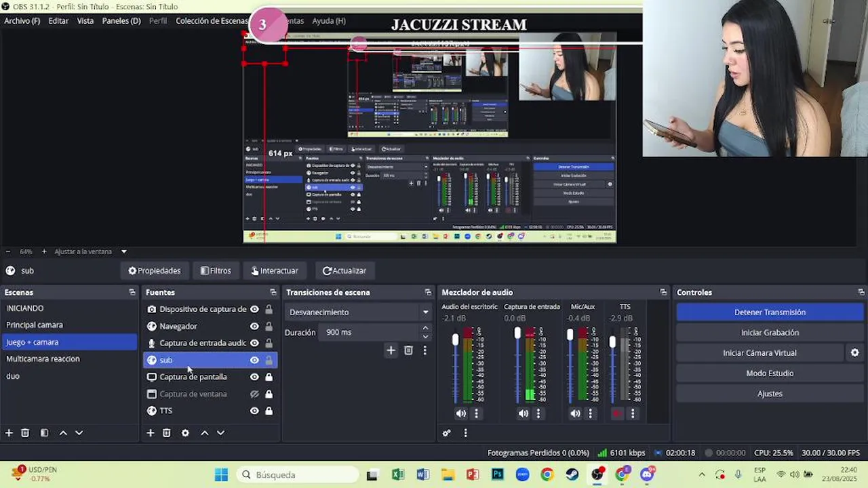
Task: Open Filtros for the sub source
Action: point(216,270)
